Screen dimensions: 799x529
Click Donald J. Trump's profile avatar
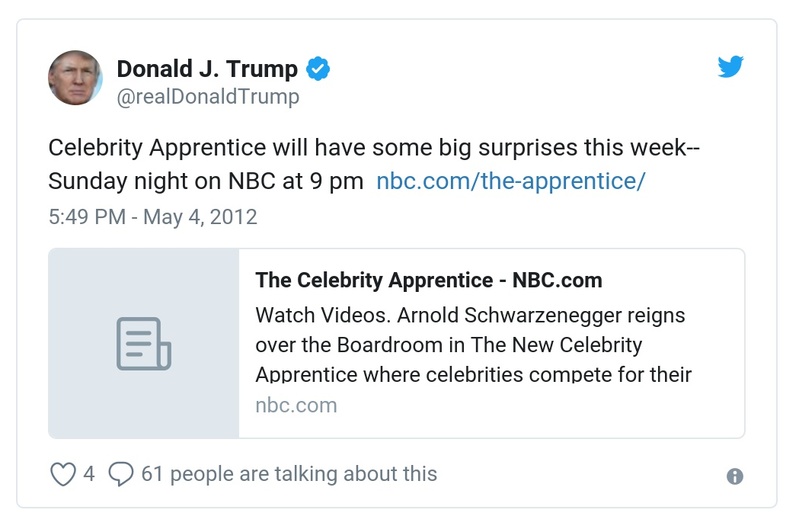pyautogui.click(x=75, y=77)
